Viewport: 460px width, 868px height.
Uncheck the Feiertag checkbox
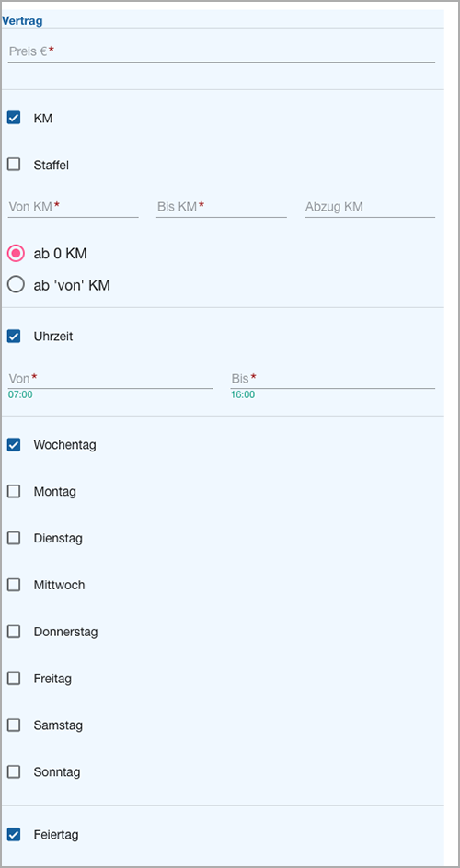(x=14, y=834)
